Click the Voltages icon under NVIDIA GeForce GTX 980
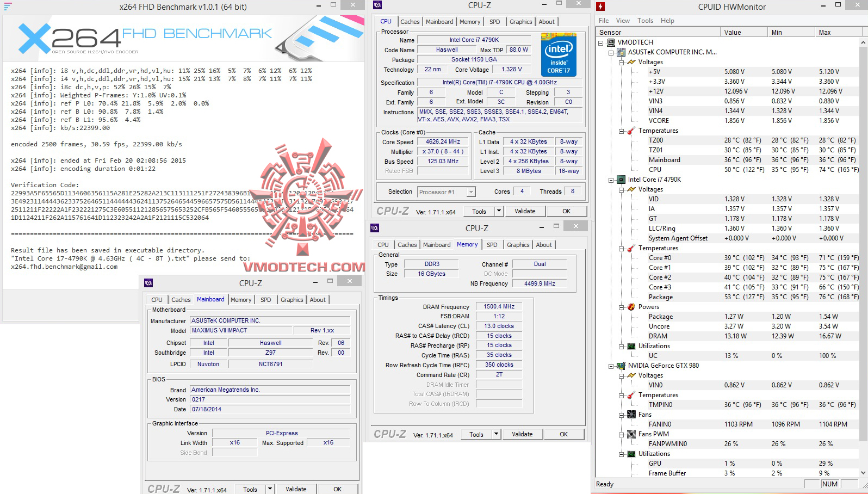 pos(631,375)
